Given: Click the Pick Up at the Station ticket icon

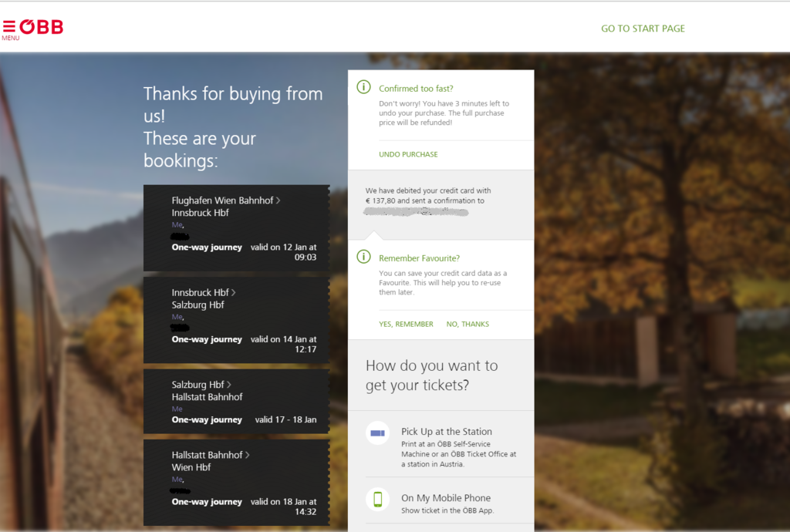Looking at the screenshot, I should pyautogui.click(x=377, y=433).
